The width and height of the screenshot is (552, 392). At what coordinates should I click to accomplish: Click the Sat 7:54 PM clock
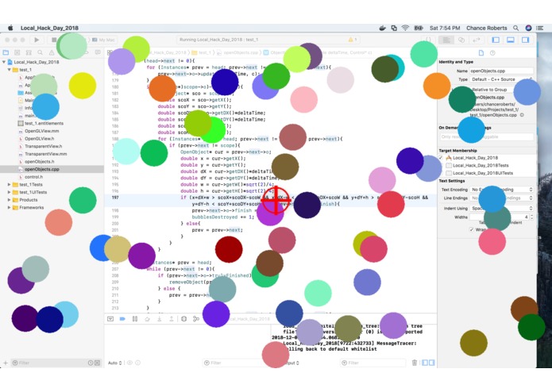pos(445,28)
